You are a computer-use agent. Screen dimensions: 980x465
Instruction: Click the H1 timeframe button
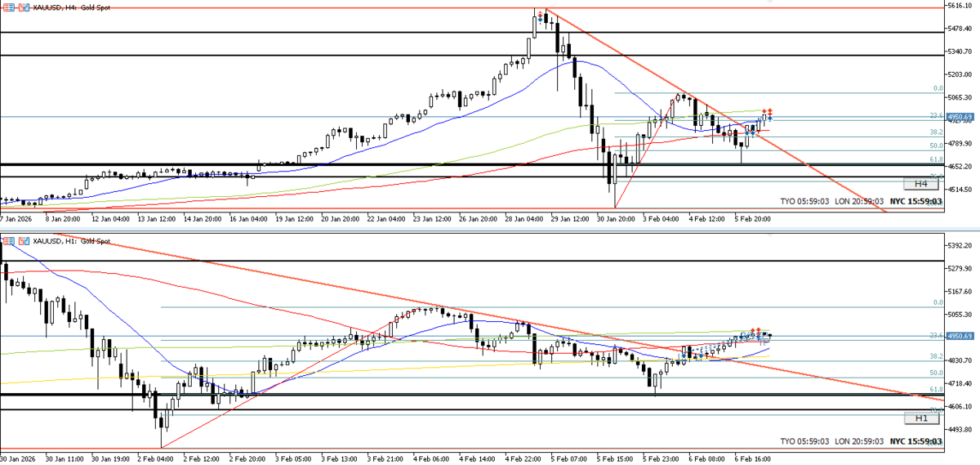pyautogui.click(x=921, y=418)
